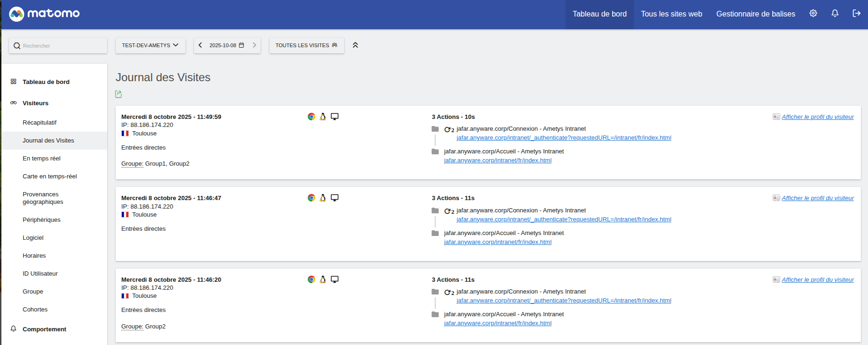
Task: Click the Matomo logo
Action: coord(44,14)
